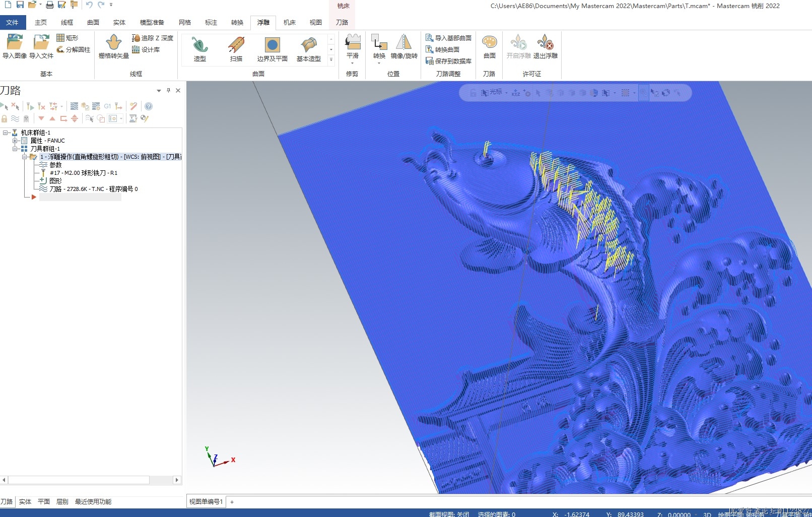Click the Verify selected operations icon

pyautogui.click(x=85, y=106)
